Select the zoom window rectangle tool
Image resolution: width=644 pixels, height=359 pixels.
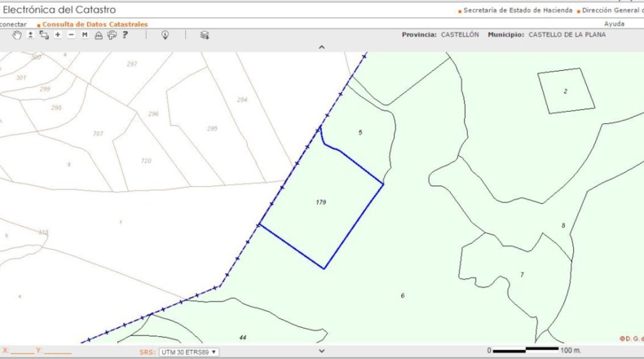coord(44,35)
